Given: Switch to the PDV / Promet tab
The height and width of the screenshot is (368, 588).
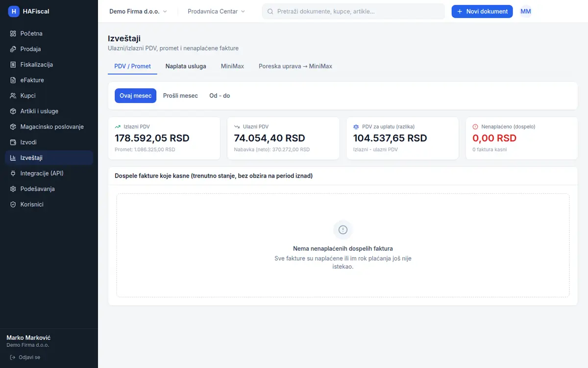Looking at the screenshot, I should (132, 66).
